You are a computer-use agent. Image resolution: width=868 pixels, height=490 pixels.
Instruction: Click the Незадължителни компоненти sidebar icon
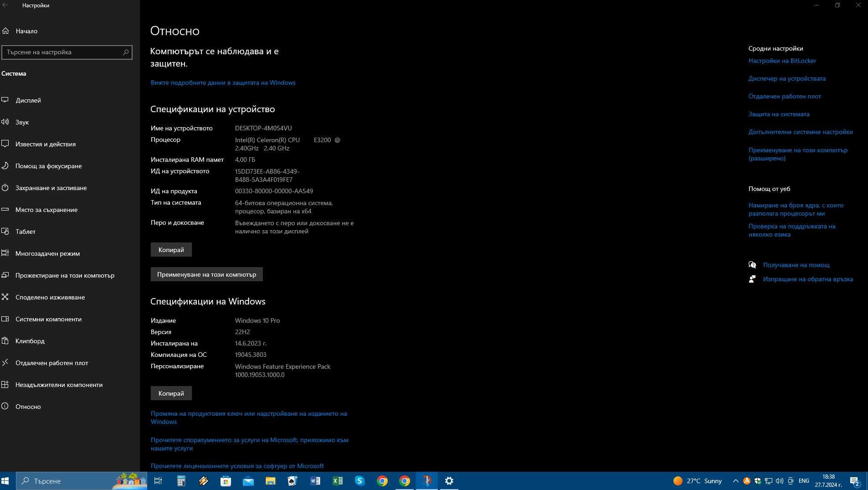coord(5,384)
